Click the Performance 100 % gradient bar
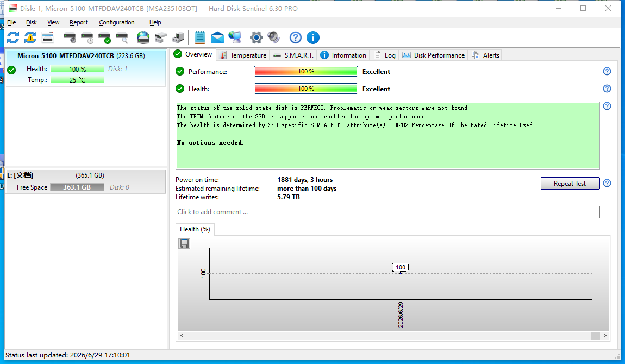625x364 pixels. pos(306,71)
